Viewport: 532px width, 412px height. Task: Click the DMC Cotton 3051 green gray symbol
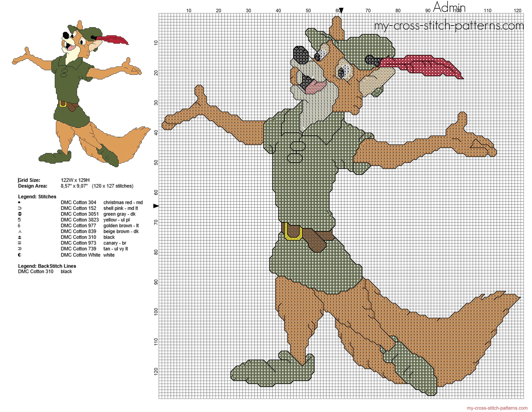click(x=20, y=214)
